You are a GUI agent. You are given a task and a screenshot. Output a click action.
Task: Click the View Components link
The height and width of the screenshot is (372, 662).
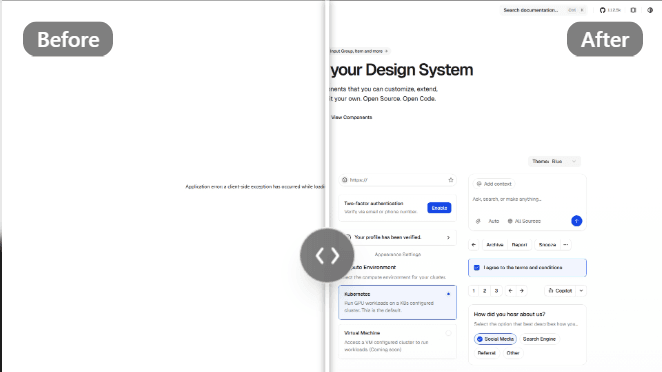[x=351, y=117]
